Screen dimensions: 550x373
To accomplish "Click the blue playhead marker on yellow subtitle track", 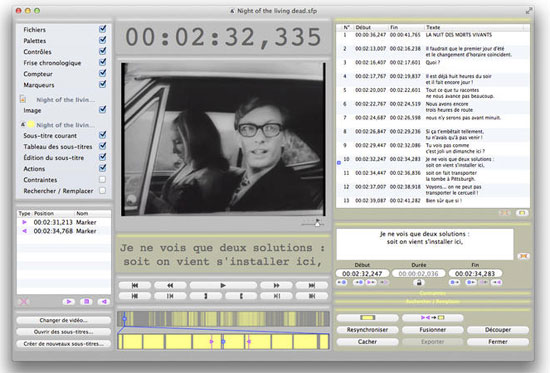I will 223,341.
